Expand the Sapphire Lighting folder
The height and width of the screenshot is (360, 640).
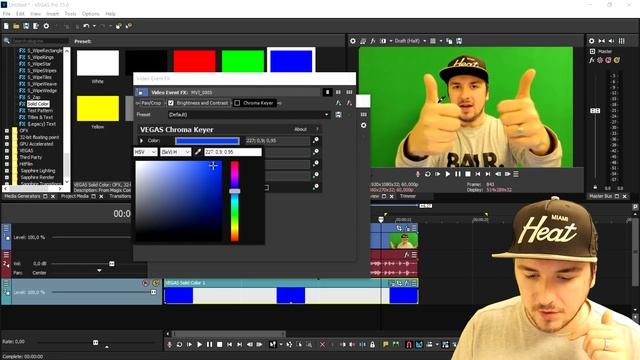point(7,171)
